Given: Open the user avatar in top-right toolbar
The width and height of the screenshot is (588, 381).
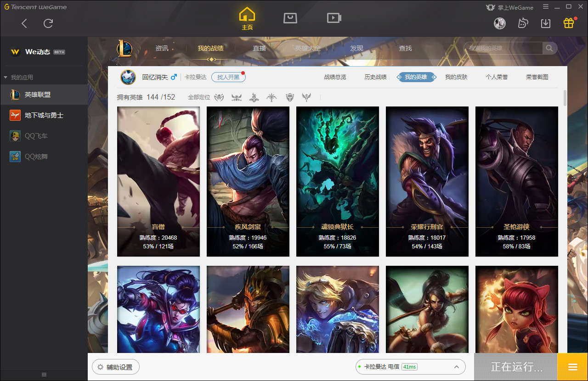Looking at the screenshot, I should [500, 23].
